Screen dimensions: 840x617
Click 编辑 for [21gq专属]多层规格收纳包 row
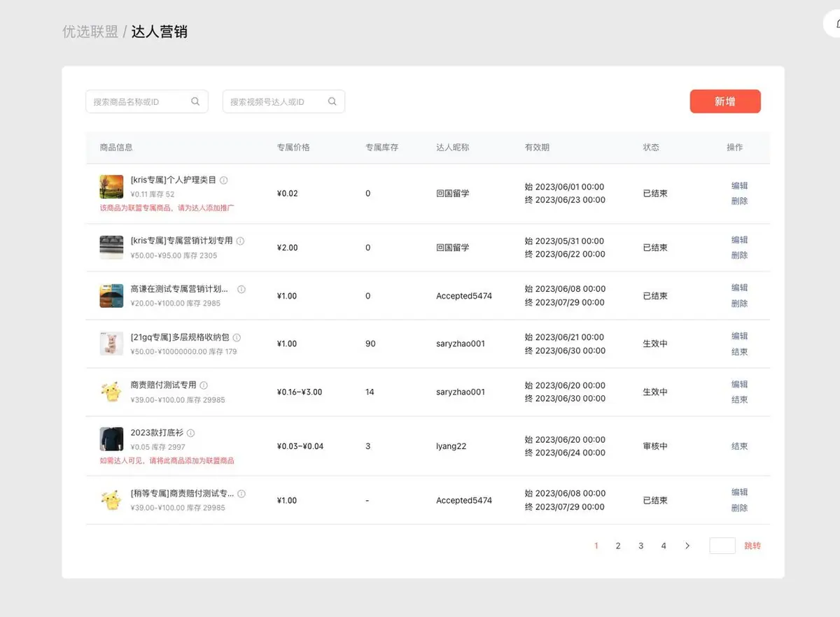739,336
